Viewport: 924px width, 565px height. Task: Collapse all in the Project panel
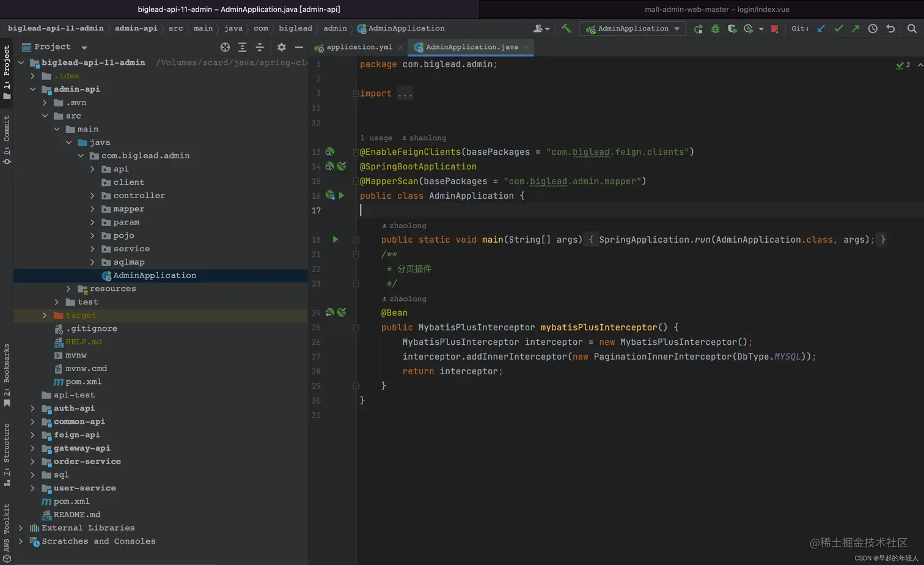[x=260, y=47]
